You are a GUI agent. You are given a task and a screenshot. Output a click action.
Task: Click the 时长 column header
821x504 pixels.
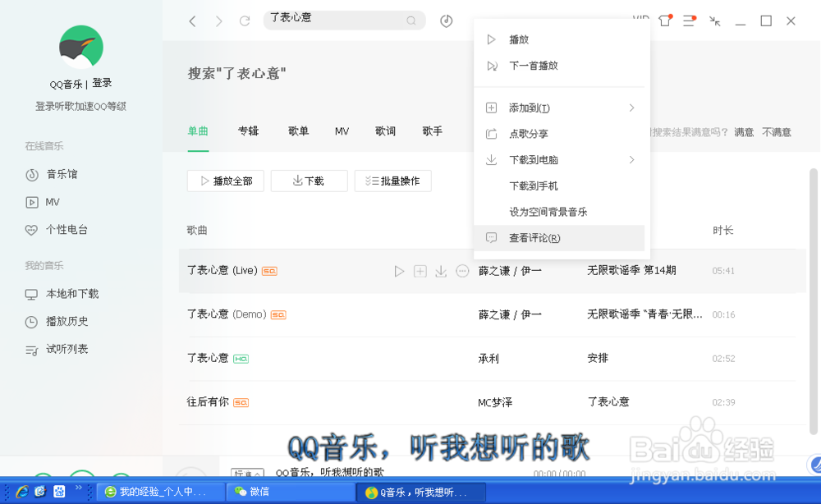click(722, 231)
